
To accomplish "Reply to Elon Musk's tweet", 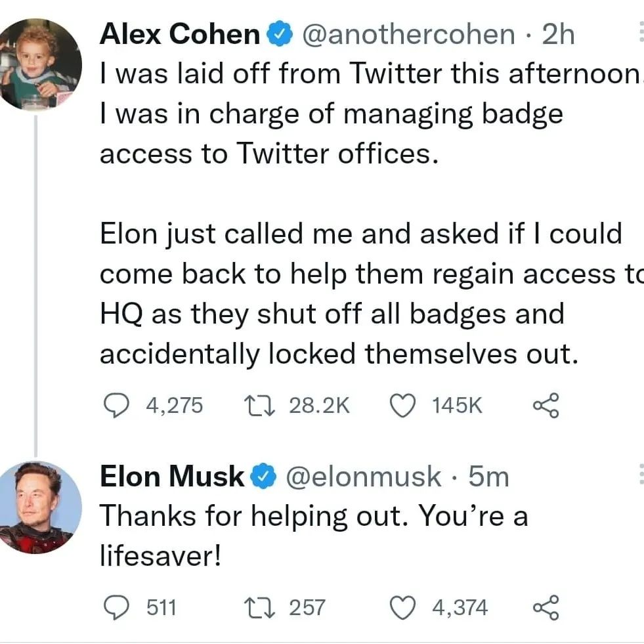I will click(x=118, y=607).
